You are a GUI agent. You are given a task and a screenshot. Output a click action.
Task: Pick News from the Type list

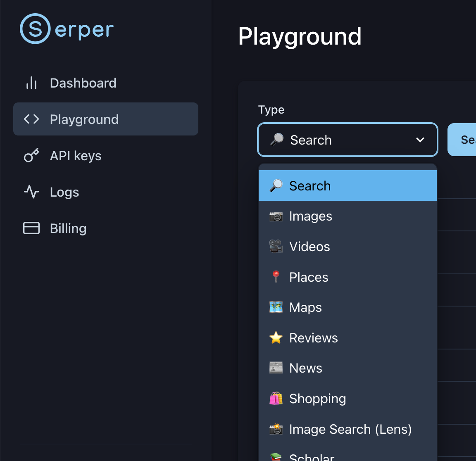[x=347, y=368]
